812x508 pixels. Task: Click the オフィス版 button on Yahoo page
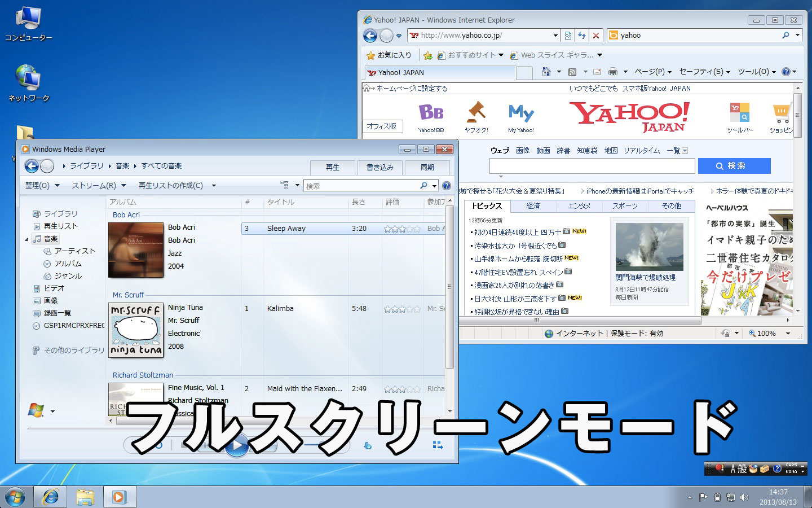tap(382, 126)
